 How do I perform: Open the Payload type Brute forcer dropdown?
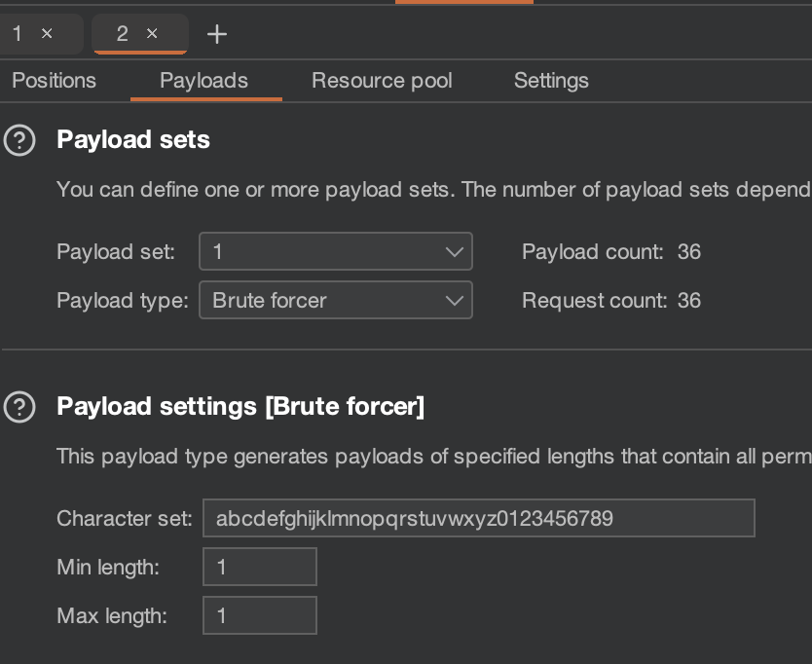(x=335, y=301)
